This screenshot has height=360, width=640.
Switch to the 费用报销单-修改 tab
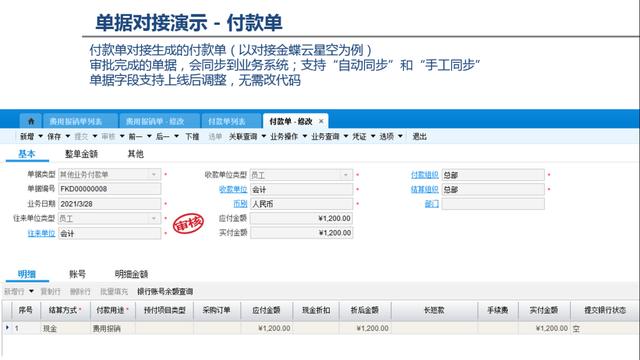(155, 121)
